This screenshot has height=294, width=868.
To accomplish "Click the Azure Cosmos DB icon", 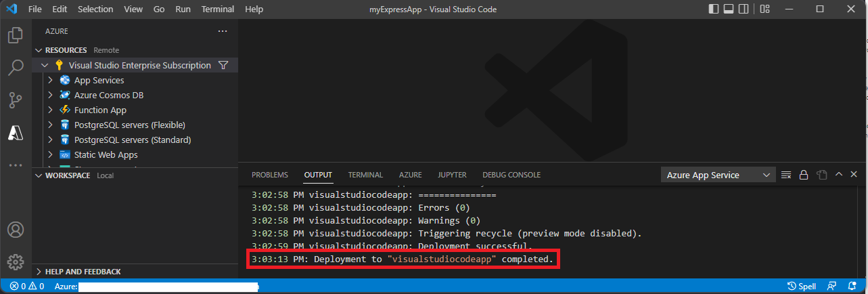I will coord(65,95).
